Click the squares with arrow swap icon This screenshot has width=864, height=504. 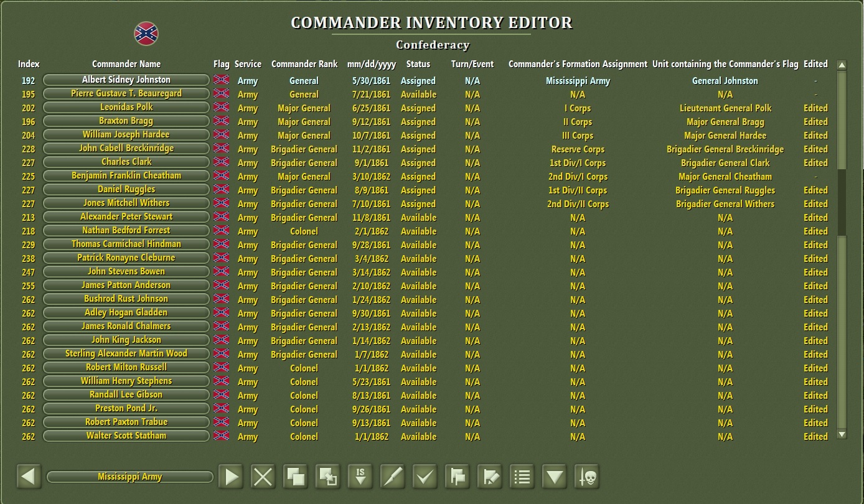[328, 477]
